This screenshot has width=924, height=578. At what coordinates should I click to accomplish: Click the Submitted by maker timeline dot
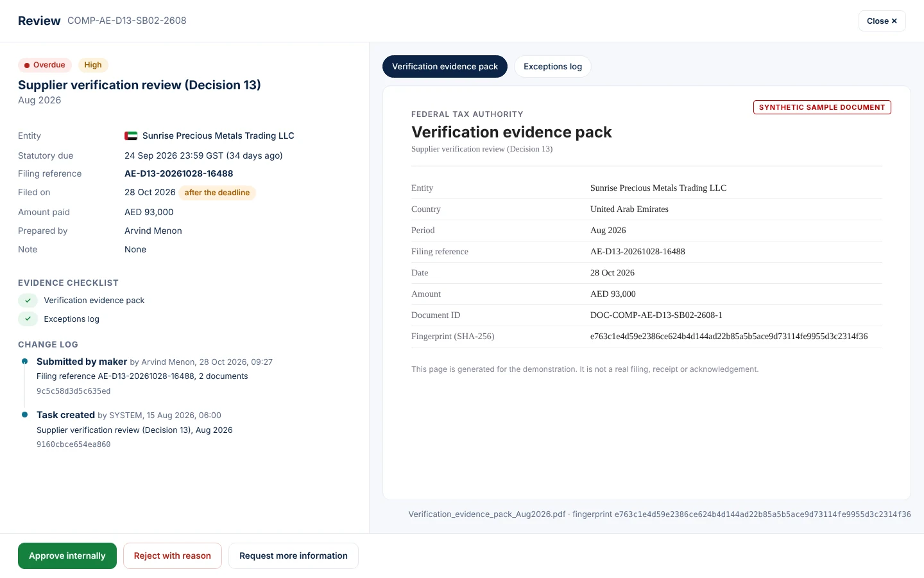click(25, 362)
